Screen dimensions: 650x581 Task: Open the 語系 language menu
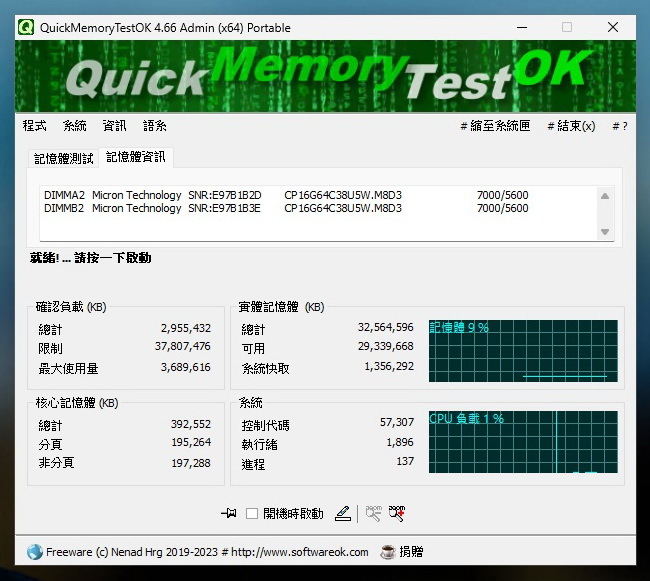coord(155,126)
